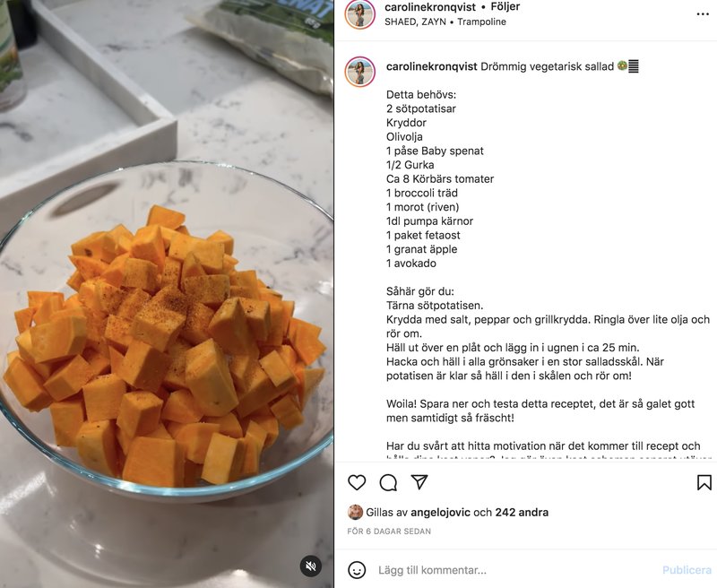Share post with paper plane icon
This screenshot has height=588, width=717.
pos(419,482)
